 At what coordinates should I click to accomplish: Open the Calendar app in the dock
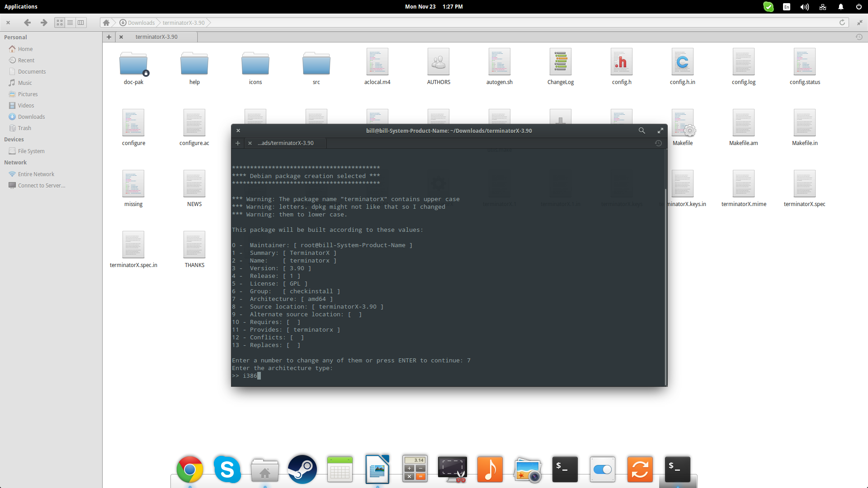[340, 469]
